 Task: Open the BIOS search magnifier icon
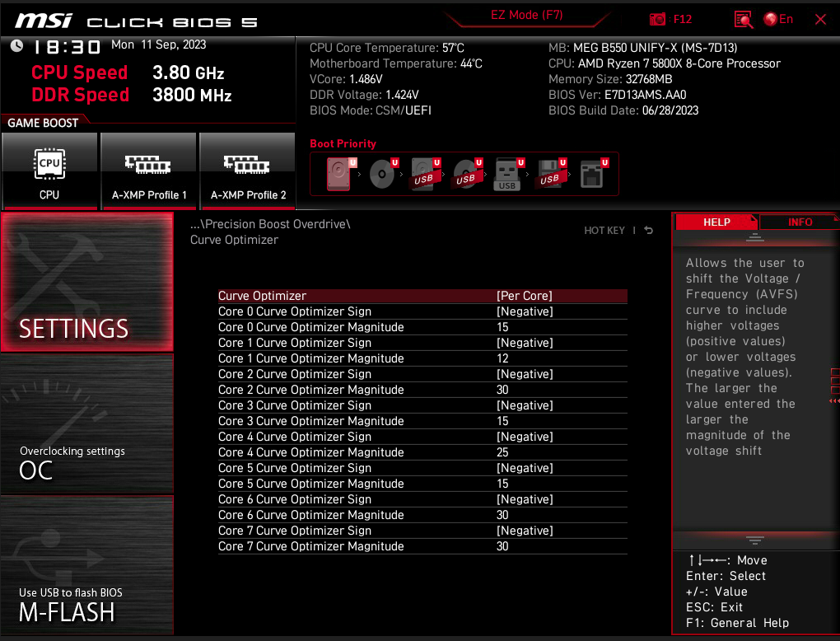point(744,20)
